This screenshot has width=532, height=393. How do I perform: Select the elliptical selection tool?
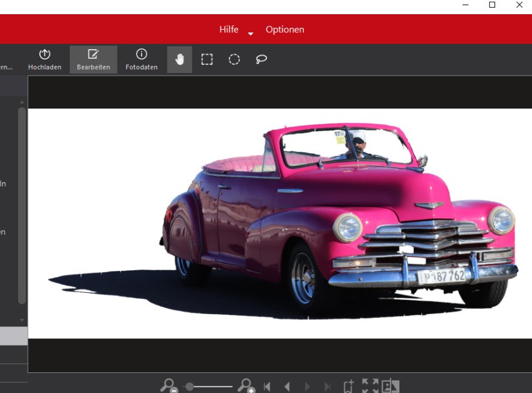point(234,59)
